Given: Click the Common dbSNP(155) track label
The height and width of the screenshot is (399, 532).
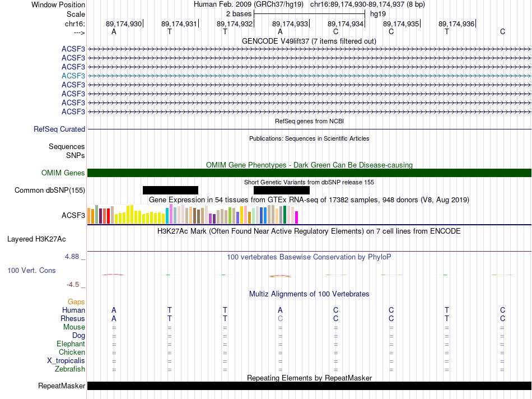Looking at the screenshot, I should point(50,191).
